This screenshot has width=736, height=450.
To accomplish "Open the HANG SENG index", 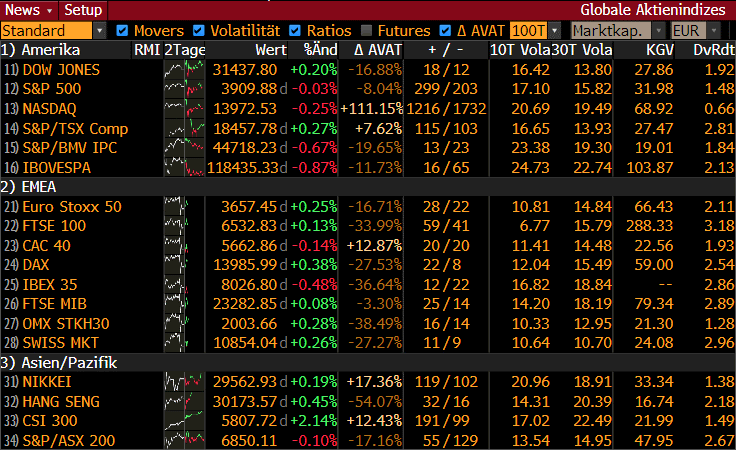I will (x=61, y=402).
